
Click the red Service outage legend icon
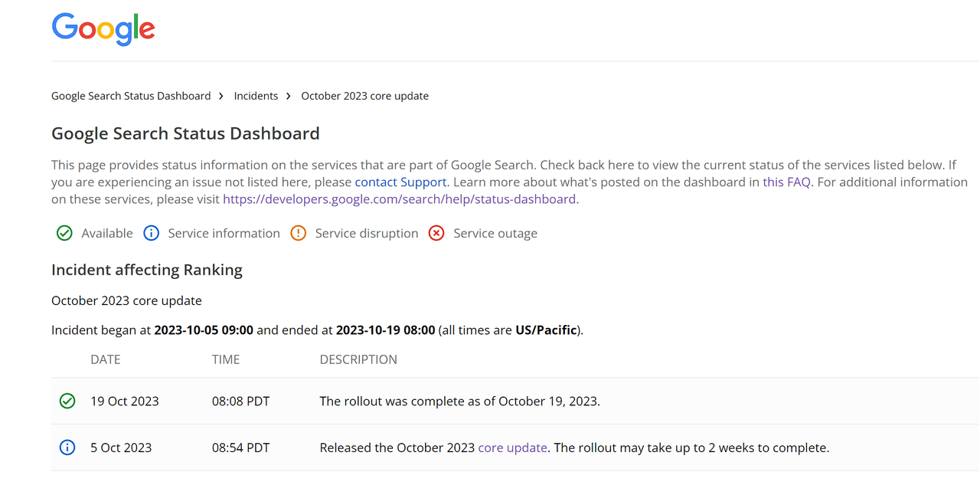(436, 233)
